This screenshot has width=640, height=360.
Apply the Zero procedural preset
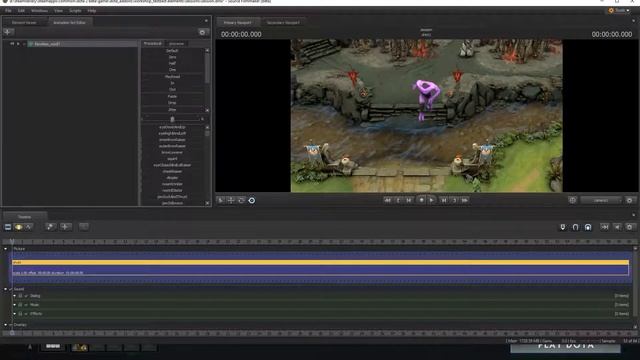click(x=172, y=57)
